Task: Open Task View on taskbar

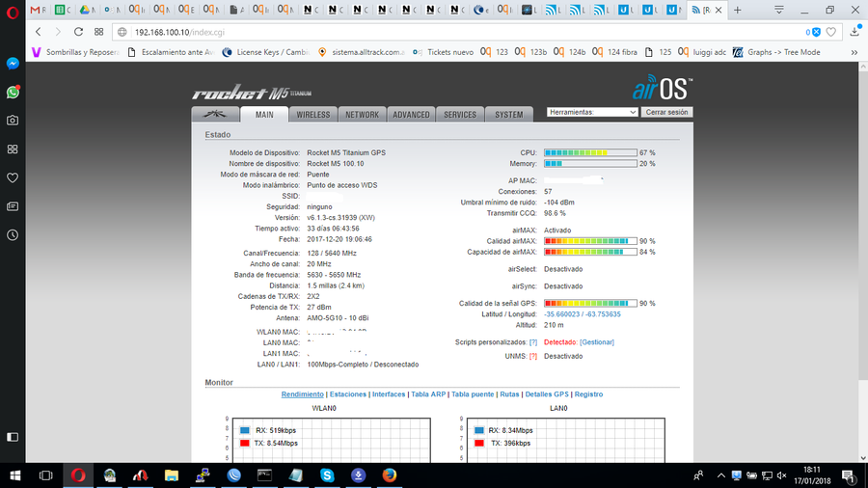Action: pos(46,475)
